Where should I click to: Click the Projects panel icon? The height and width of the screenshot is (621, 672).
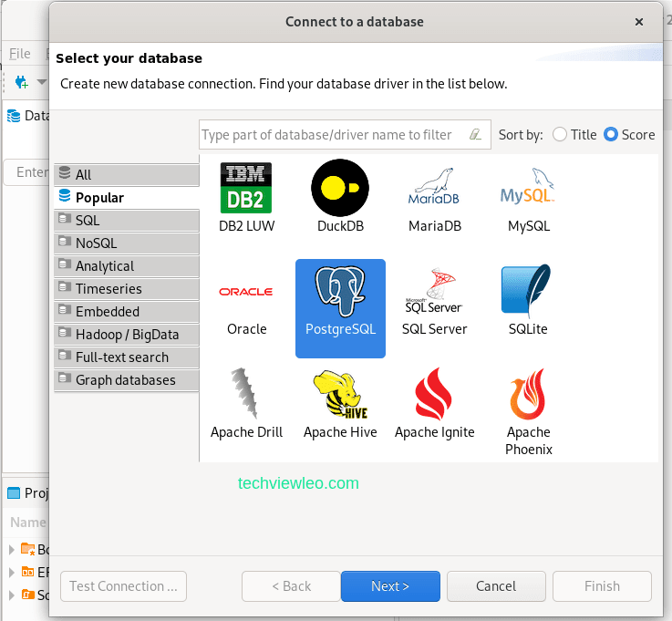point(14,493)
